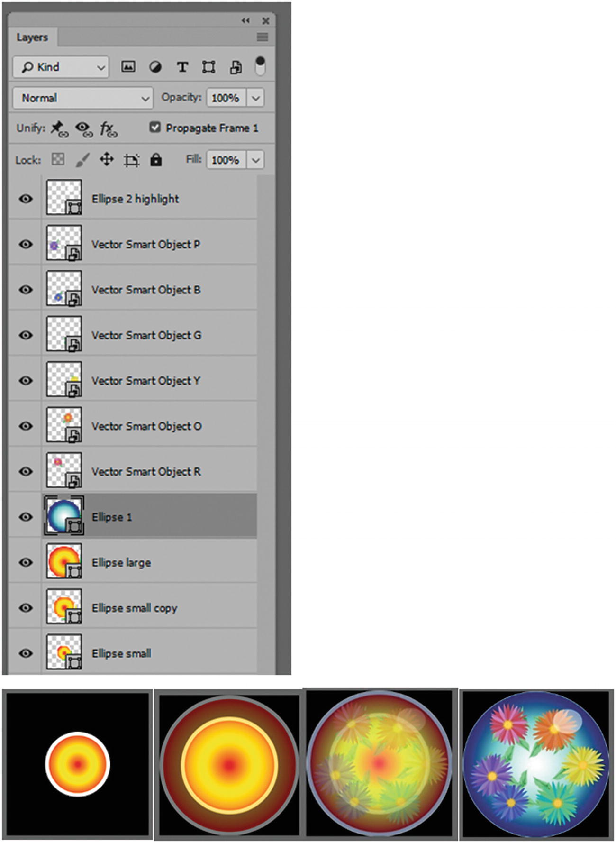The height and width of the screenshot is (843, 616).
Task: Filter for smart objects icon
Action: point(236,67)
